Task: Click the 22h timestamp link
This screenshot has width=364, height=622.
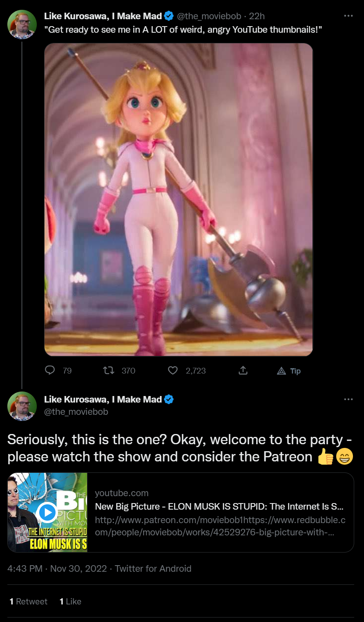Action: [257, 16]
